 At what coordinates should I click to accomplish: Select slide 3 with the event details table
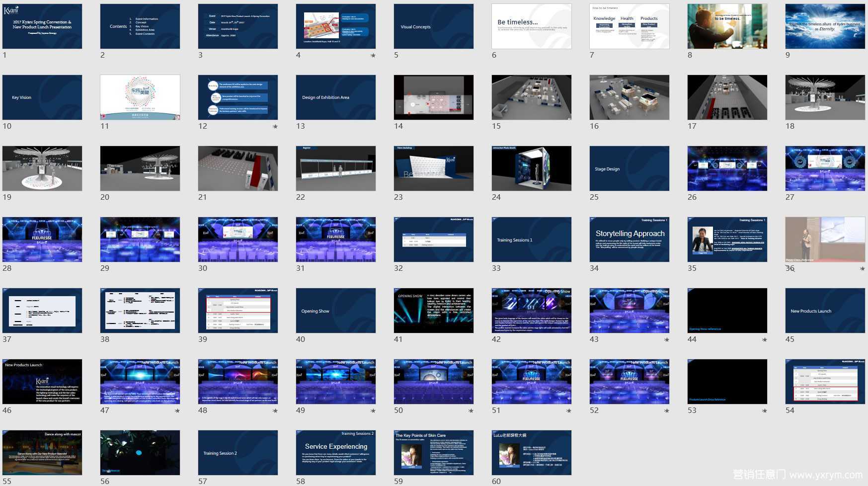pos(238,26)
